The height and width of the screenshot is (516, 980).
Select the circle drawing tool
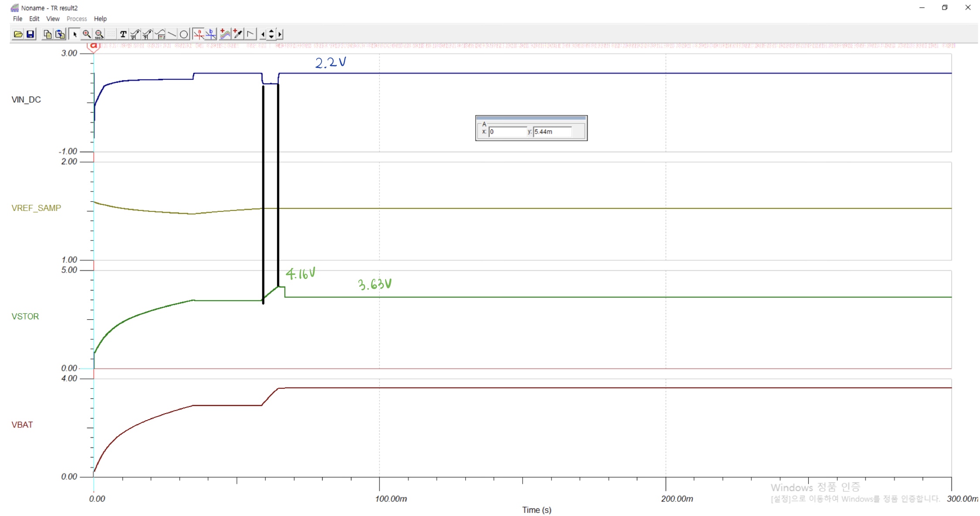tap(184, 34)
